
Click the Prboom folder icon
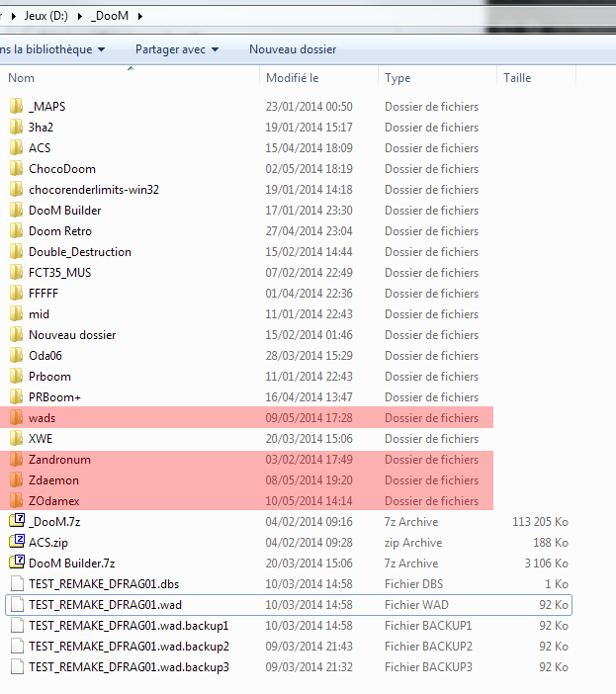[17, 377]
